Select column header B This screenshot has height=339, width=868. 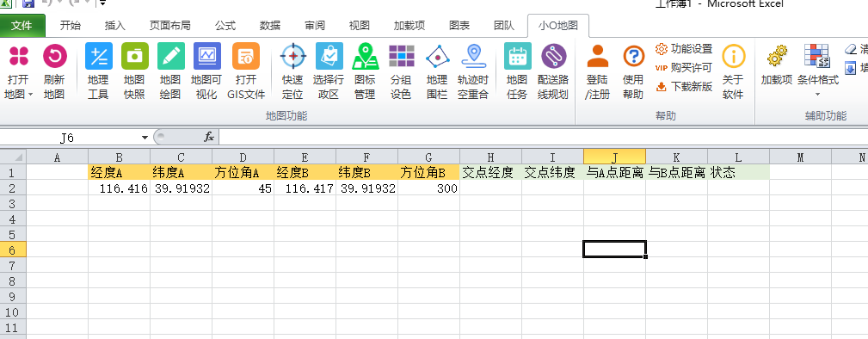pyautogui.click(x=119, y=157)
